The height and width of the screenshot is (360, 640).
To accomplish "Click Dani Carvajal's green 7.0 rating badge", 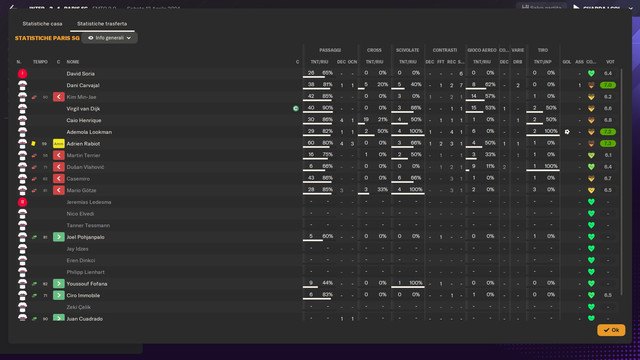I will 608,85.
